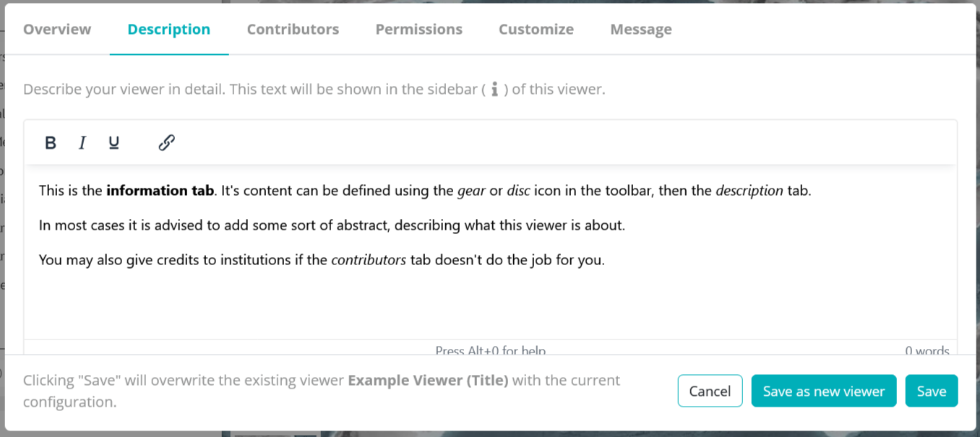This screenshot has width=980, height=437.
Task: Open the Contributors tab
Action: pyautogui.click(x=293, y=30)
